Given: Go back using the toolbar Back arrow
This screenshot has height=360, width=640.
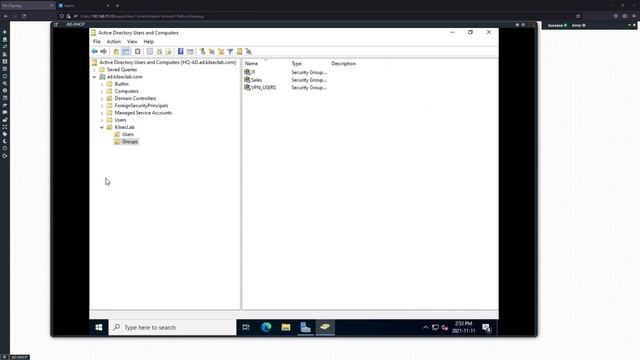Looking at the screenshot, I should pyautogui.click(x=95, y=51).
